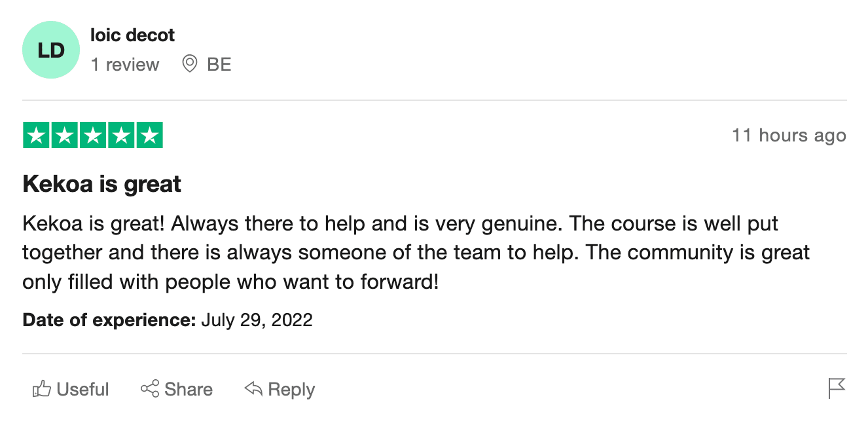Click the location pin icon
The height and width of the screenshot is (427, 868).
click(x=189, y=64)
